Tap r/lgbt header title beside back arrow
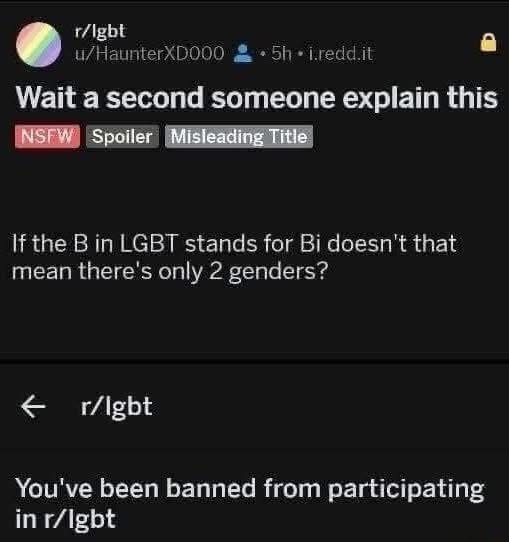The image size is (509, 542). 116,407
